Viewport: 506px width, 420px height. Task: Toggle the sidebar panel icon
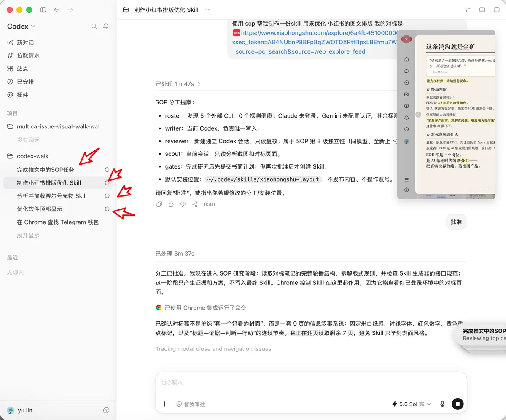pyautogui.click(x=43, y=10)
